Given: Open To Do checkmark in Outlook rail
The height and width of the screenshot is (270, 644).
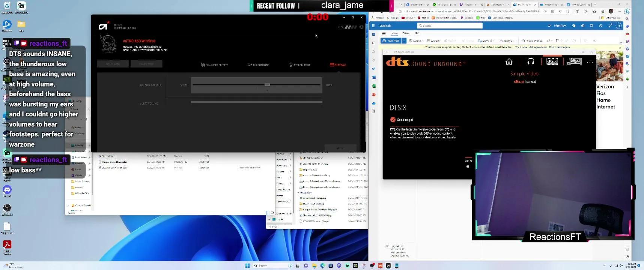Looking at the screenshot, I should click(x=373, y=69).
